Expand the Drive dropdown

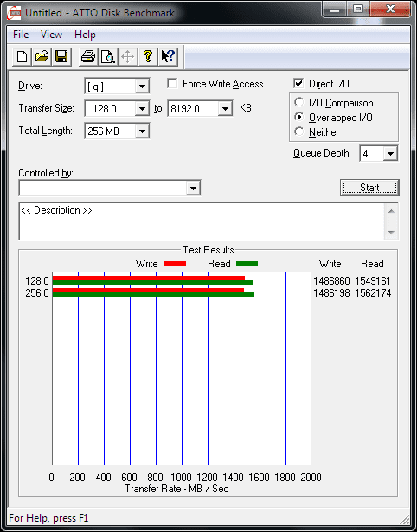[x=142, y=87]
